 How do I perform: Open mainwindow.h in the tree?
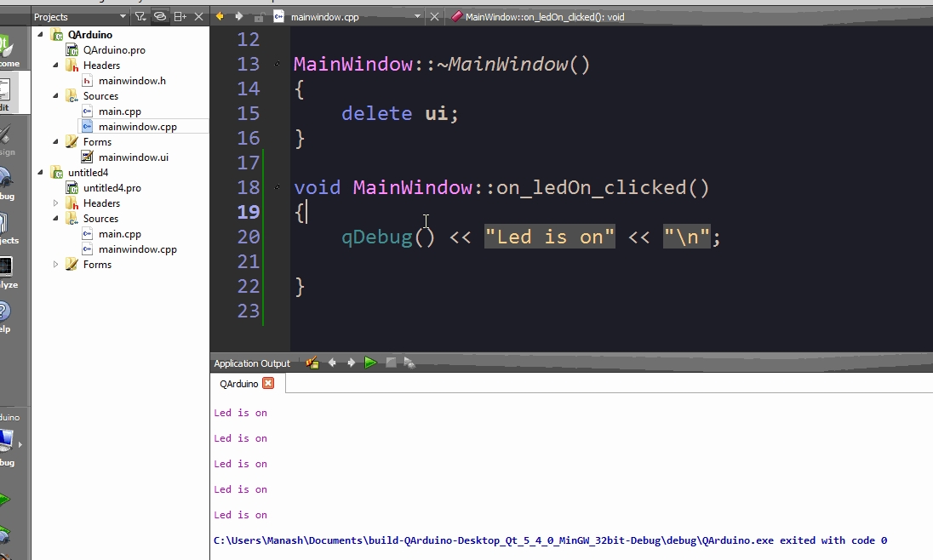pos(132,80)
